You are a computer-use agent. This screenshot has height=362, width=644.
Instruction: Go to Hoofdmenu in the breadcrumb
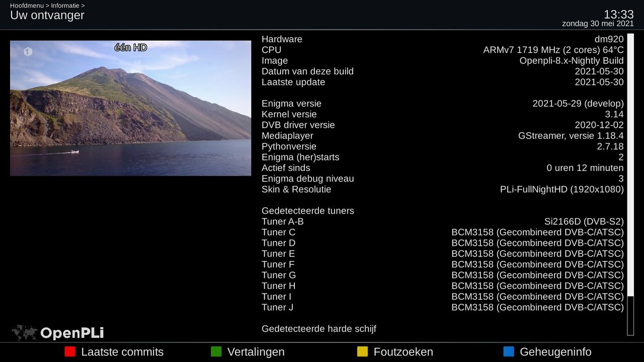tap(26, 6)
